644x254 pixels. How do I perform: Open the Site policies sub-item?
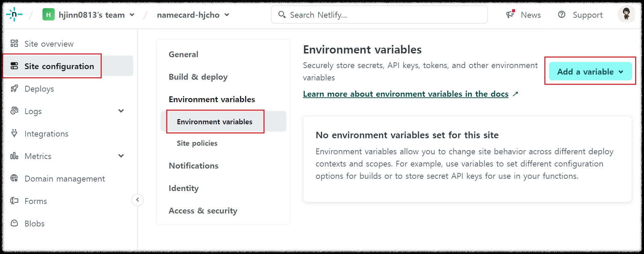click(197, 143)
